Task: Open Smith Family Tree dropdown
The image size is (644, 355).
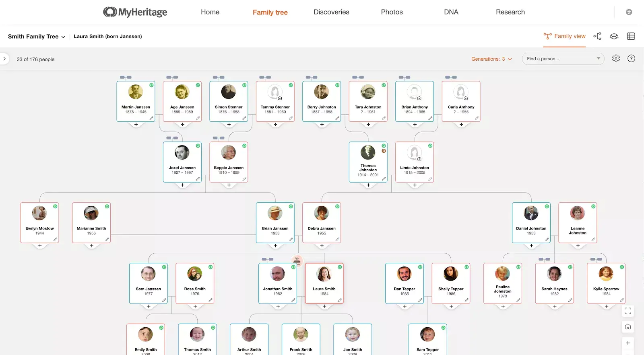Action: coord(37,37)
